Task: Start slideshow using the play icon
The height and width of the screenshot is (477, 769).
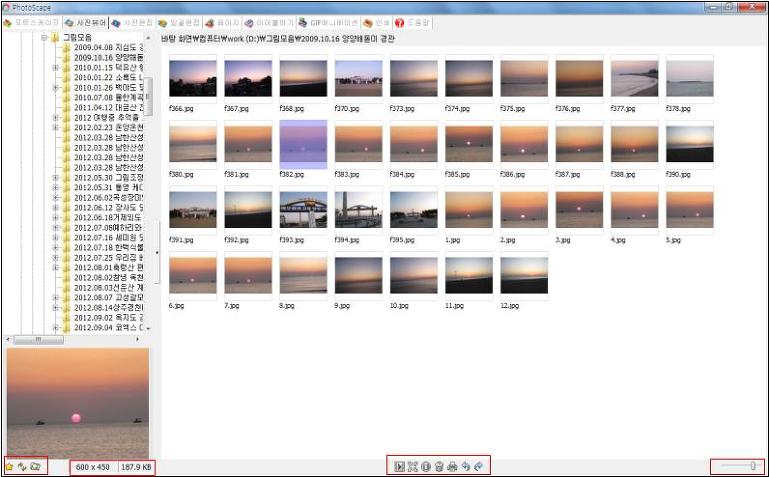Action: pos(399,466)
